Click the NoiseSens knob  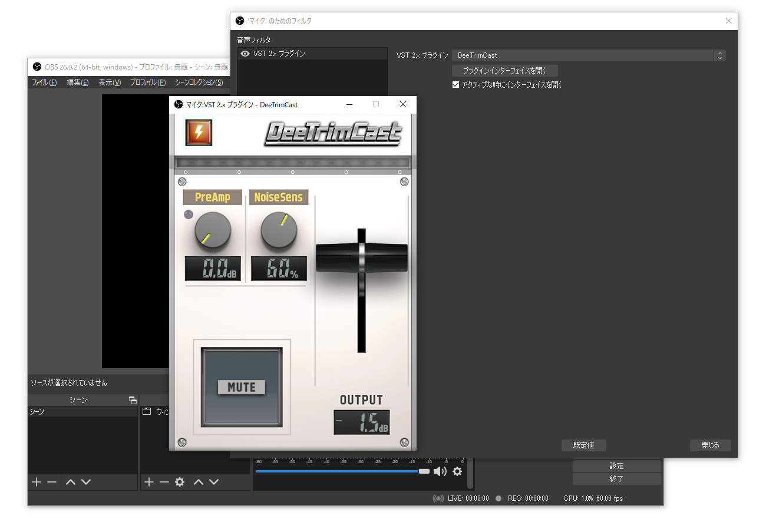[279, 230]
